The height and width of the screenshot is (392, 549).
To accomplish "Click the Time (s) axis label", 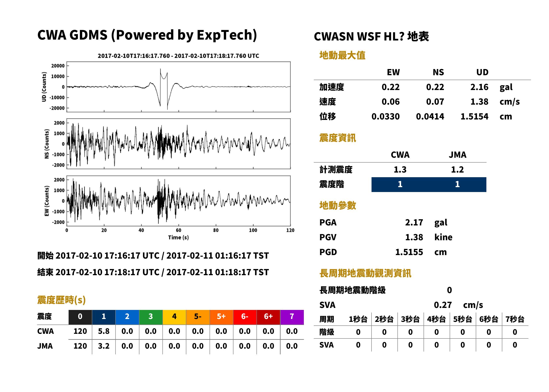I will tap(178, 237).
